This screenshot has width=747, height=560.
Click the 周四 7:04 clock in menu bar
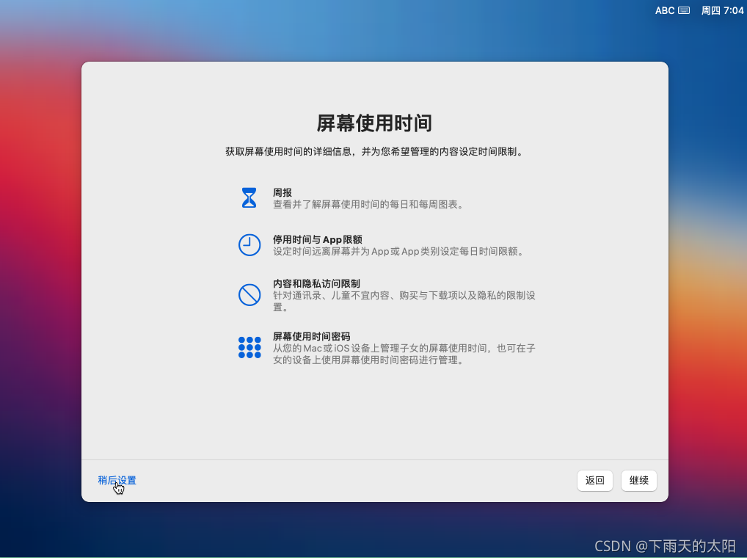[722, 10]
